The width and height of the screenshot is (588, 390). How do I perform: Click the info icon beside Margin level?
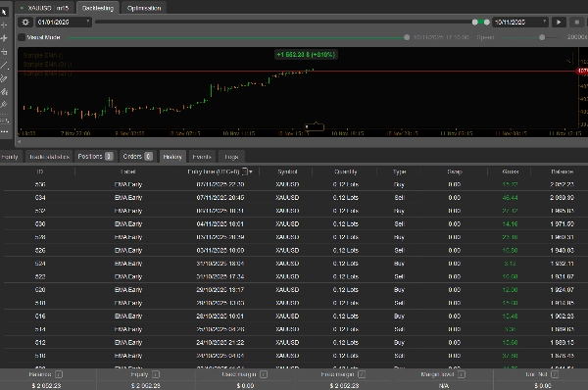[462, 374]
